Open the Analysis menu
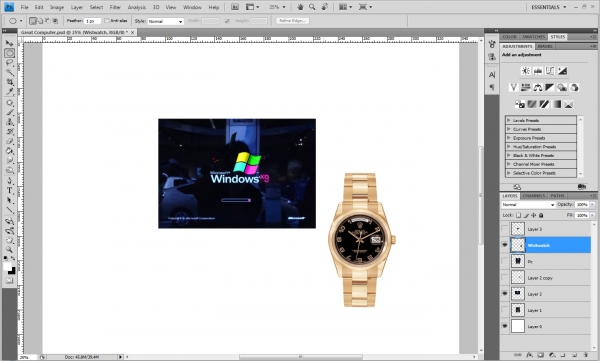 137,7
